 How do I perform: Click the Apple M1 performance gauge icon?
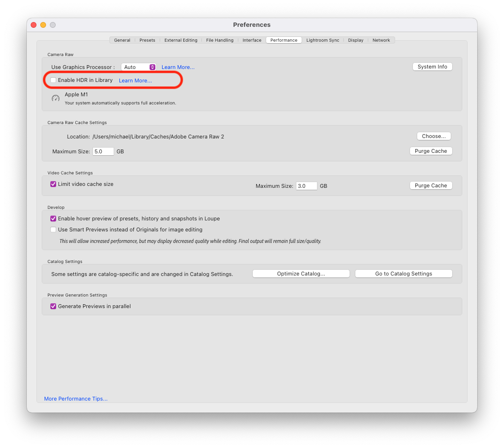tap(56, 98)
